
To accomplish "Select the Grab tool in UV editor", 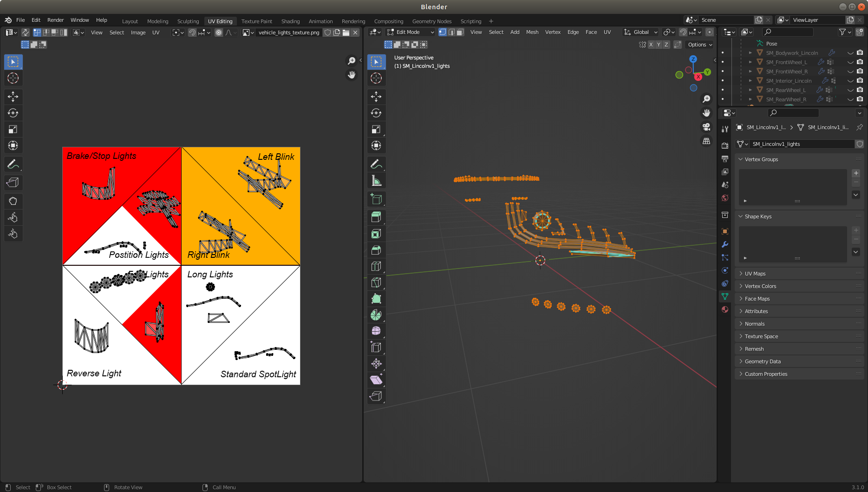I will coord(13,201).
